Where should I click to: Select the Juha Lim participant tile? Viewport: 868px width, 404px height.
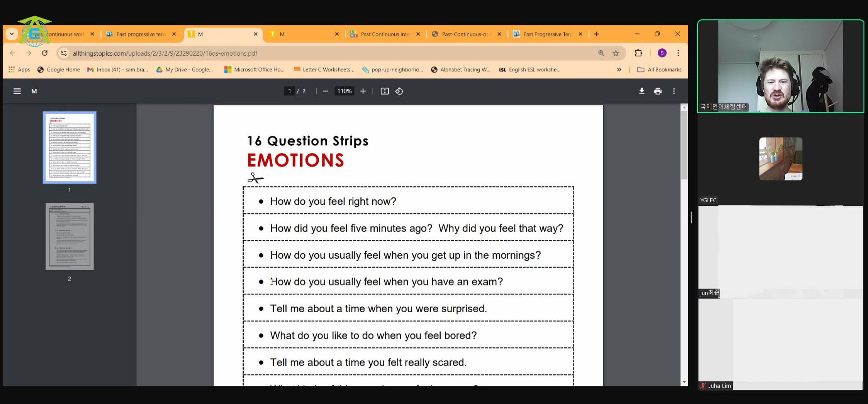pos(780,344)
